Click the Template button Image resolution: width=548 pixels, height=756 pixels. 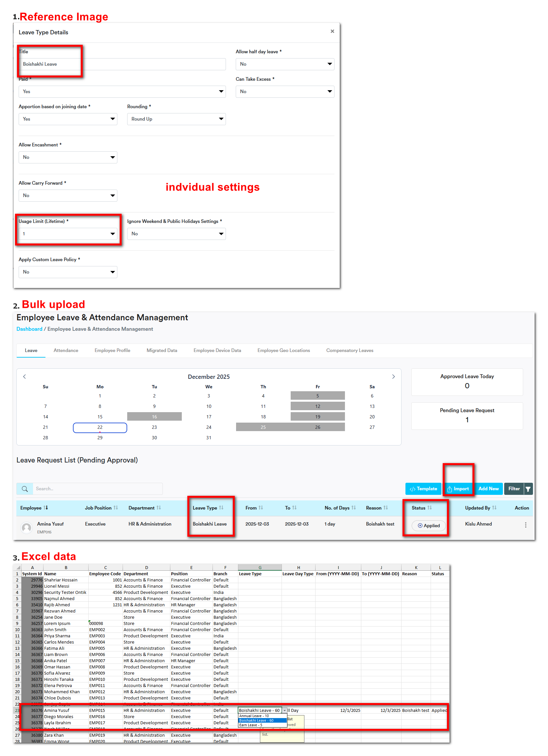[x=423, y=489]
